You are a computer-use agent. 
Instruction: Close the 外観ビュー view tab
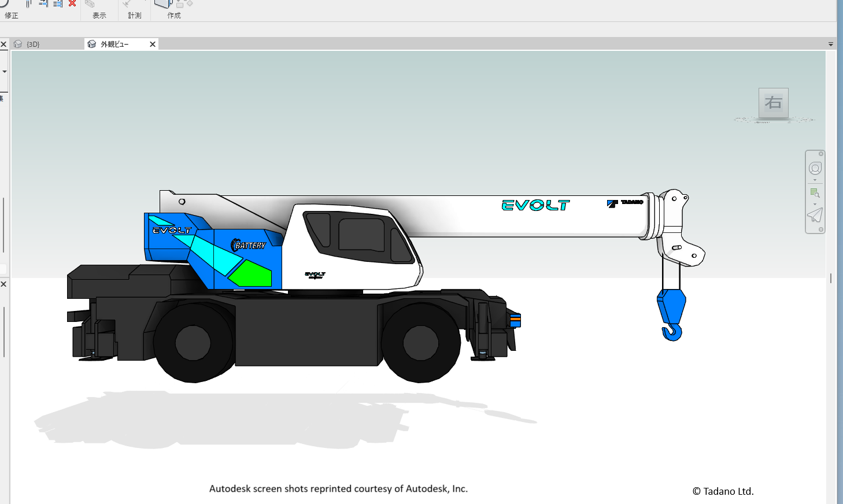153,44
